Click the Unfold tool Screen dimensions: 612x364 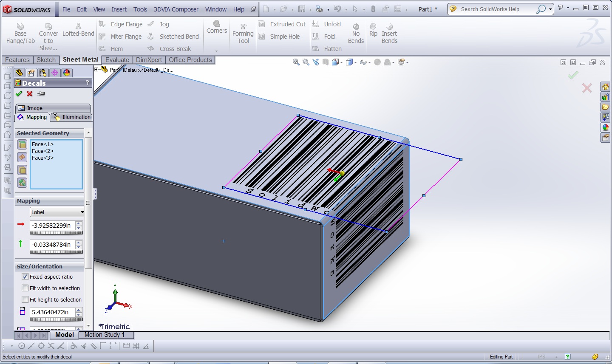pos(326,24)
